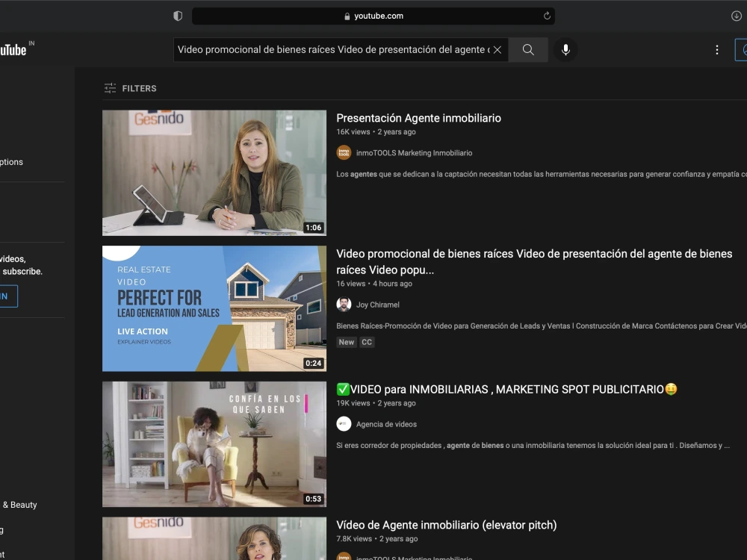The image size is (747, 560).
Task: Open the FILTERS options
Action: 130,88
